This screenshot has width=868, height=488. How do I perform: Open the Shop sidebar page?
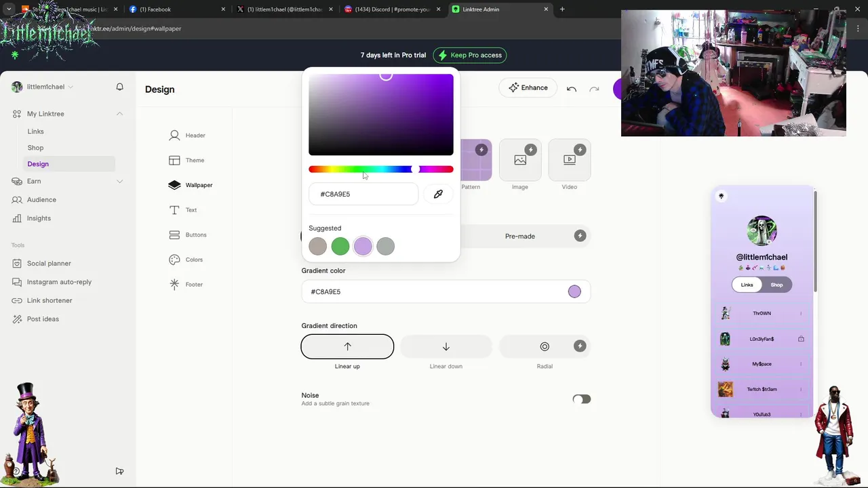point(35,148)
